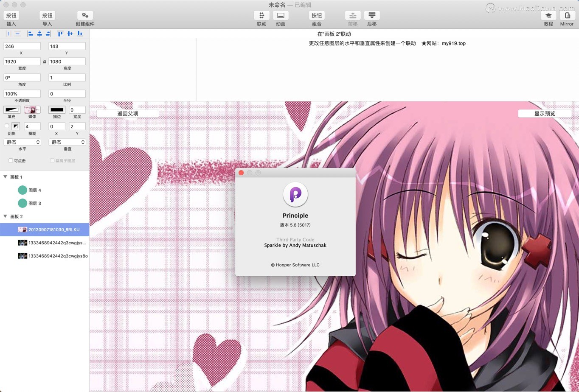Click the 显示预览 button
The image size is (579, 392).
click(x=545, y=113)
